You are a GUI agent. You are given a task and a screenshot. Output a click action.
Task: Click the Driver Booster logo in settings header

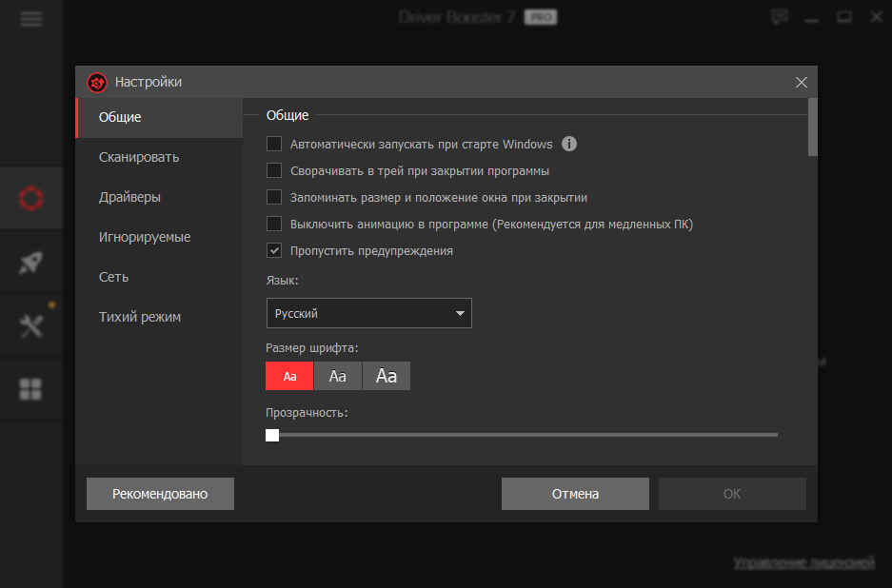pyautogui.click(x=96, y=83)
